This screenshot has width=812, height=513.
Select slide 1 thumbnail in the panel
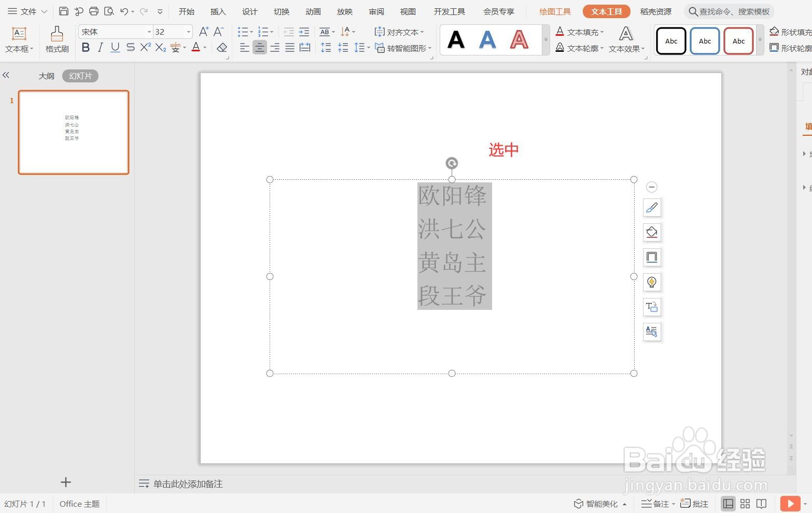coord(74,132)
